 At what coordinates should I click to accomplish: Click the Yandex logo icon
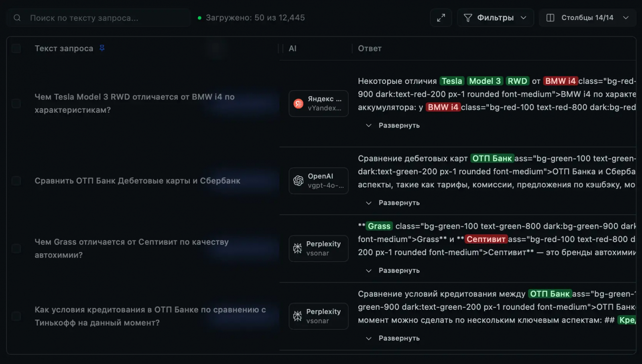click(x=299, y=104)
